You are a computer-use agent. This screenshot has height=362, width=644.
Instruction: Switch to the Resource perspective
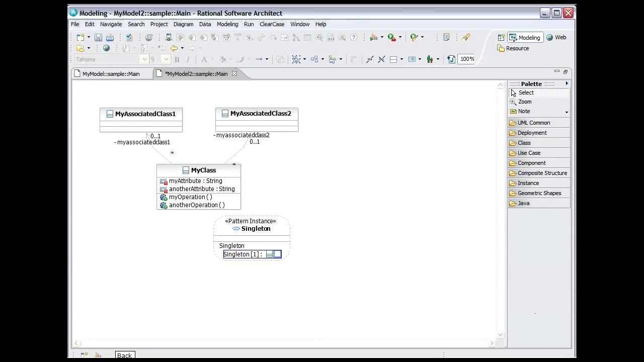coord(513,48)
